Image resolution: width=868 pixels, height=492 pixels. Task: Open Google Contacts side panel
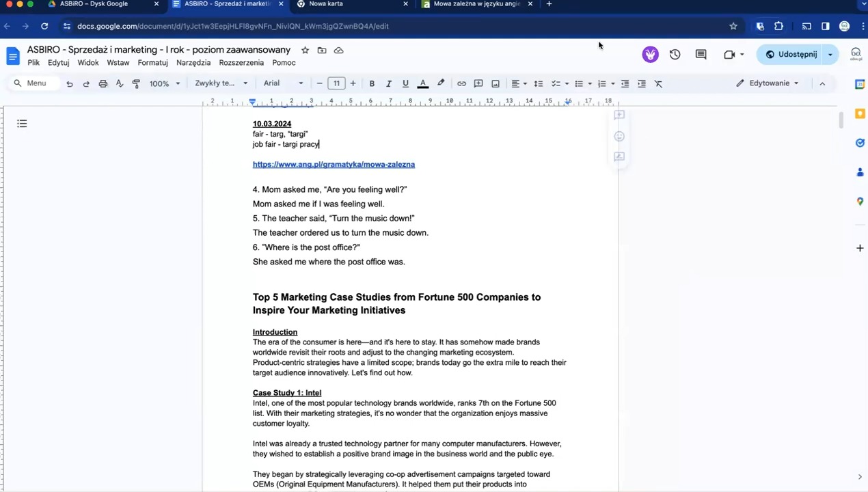click(x=860, y=172)
